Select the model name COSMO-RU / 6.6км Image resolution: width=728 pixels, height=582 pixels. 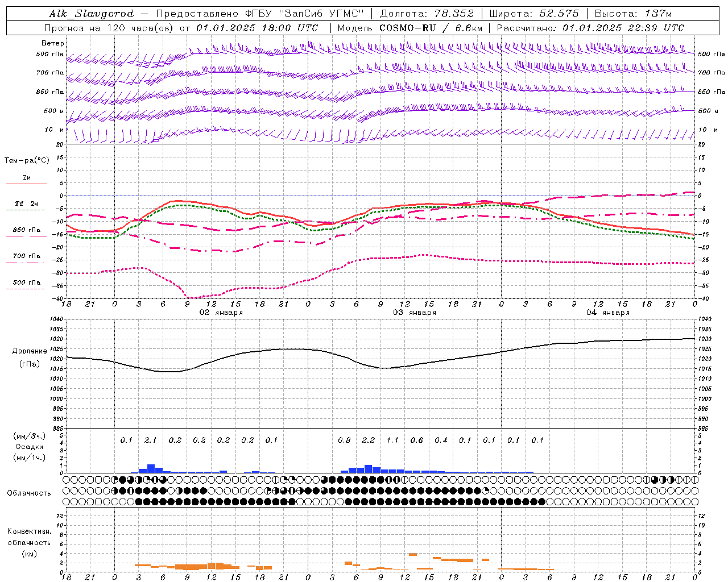click(x=431, y=28)
